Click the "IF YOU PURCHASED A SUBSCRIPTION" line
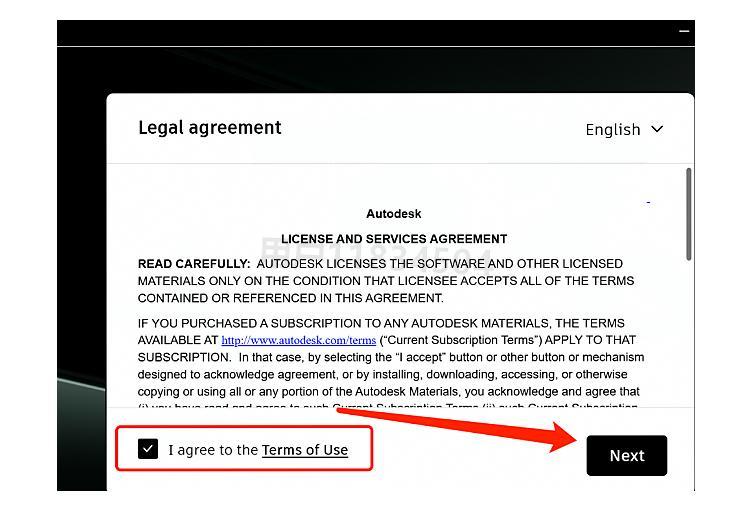Viewport: 752px width, 512px height. (x=381, y=323)
